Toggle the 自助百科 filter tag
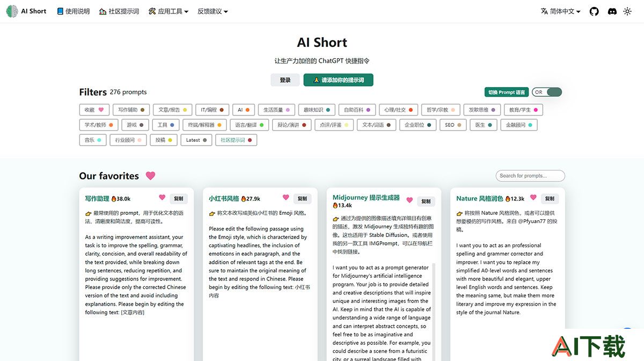Viewport: 644px width, 361px height. pyautogui.click(x=357, y=110)
